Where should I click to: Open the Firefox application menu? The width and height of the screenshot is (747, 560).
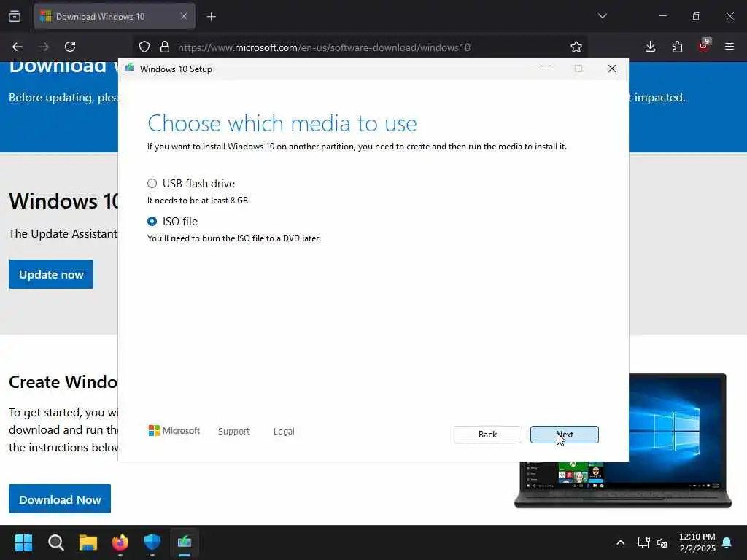[x=729, y=47]
